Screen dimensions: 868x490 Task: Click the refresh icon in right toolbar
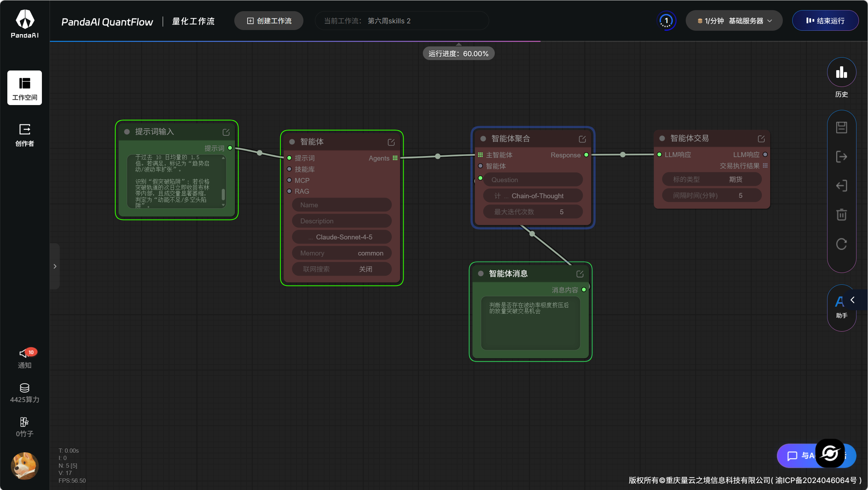[x=841, y=244]
